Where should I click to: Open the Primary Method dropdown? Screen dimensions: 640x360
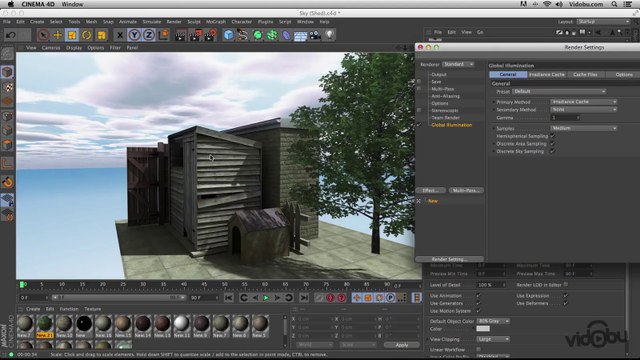click(584, 102)
